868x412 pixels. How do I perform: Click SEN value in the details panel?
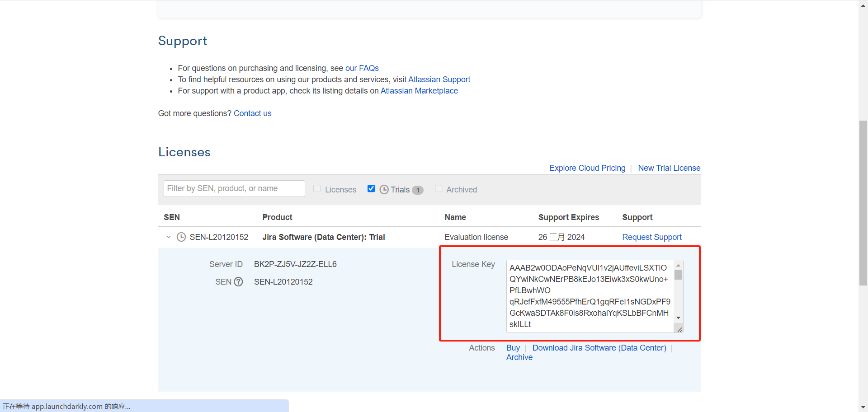(x=283, y=282)
